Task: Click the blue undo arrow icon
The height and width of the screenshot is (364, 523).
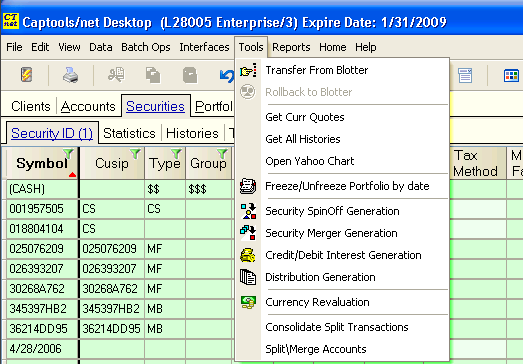Action: pyautogui.click(x=227, y=75)
